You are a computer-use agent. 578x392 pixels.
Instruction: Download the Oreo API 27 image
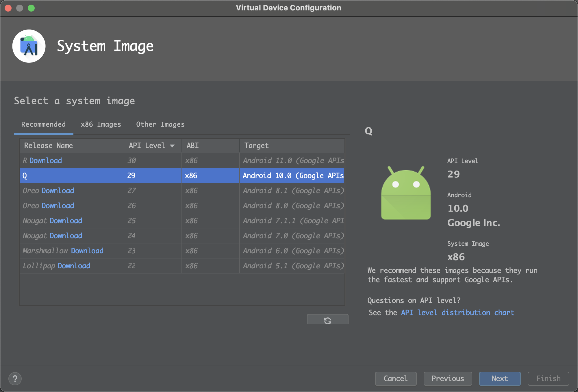58,191
